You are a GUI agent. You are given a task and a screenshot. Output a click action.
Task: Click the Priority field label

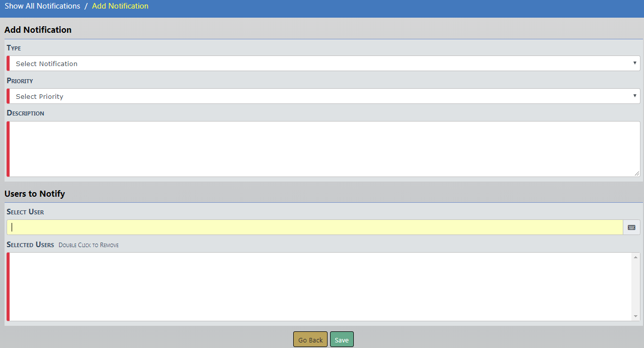point(20,81)
